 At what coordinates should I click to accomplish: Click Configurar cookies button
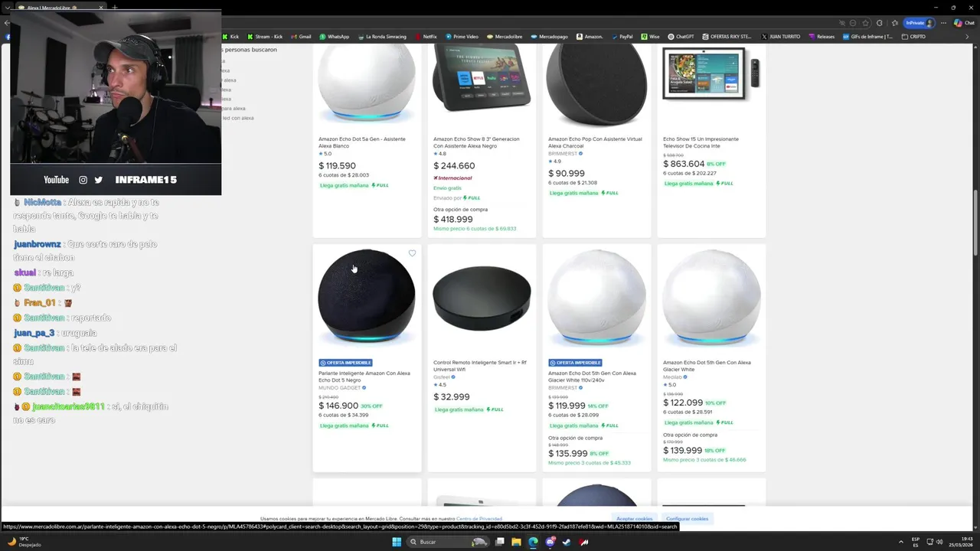tap(687, 519)
